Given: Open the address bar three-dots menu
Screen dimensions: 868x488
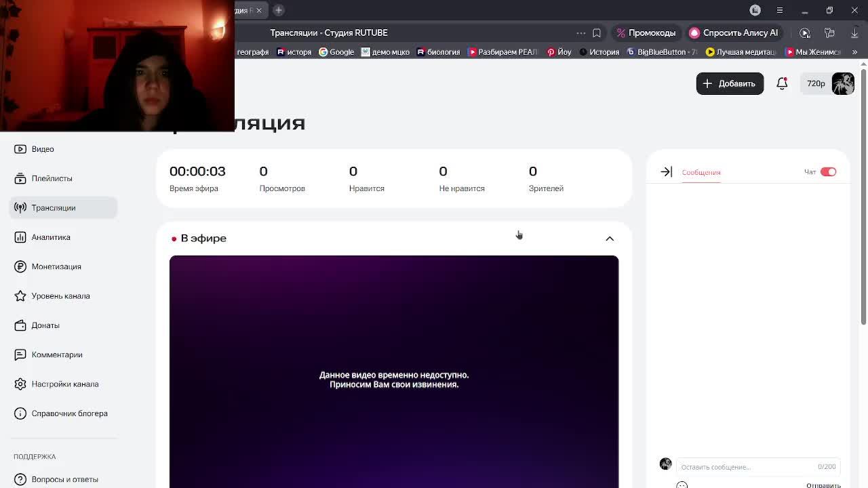Looking at the screenshot, I should [x=581, y=33].
